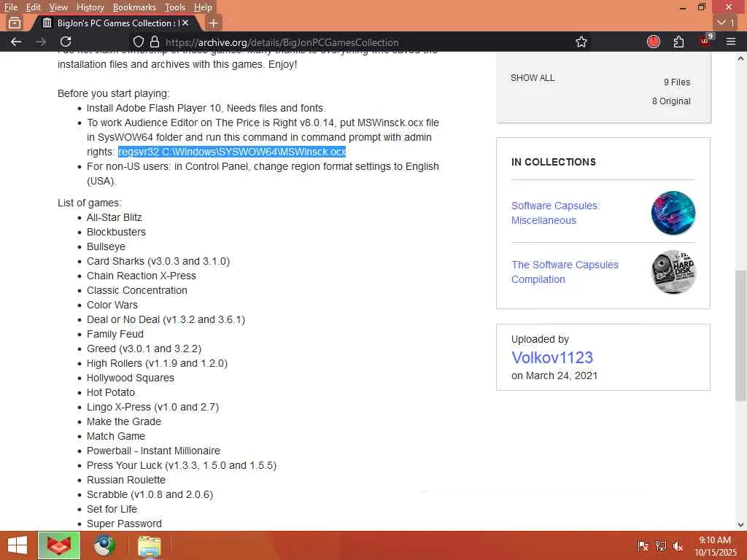Image resolution: width=747 pixels, height=560 pixels.
Task: Click 'Family Feud' list entry
Action: (x=115, y=334)
